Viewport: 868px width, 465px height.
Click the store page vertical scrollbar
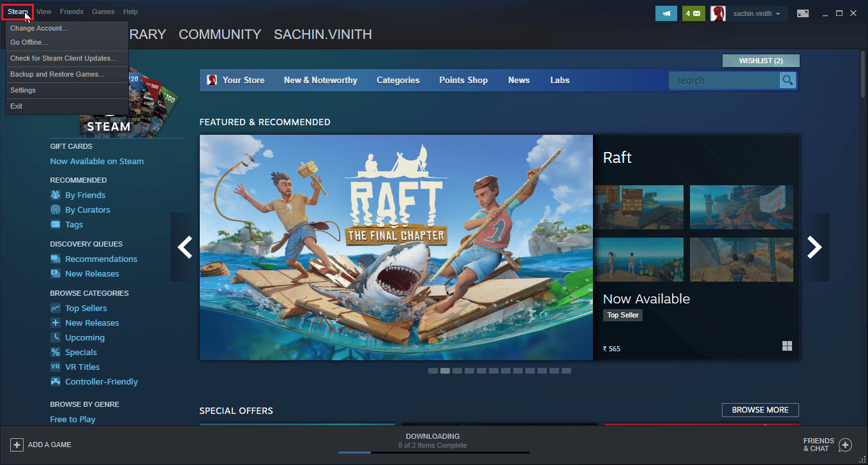tap(864, 74)
